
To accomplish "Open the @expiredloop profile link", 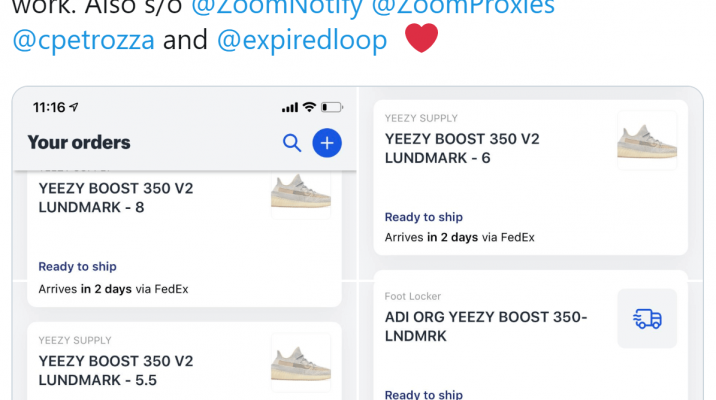I will pos(302,40).
